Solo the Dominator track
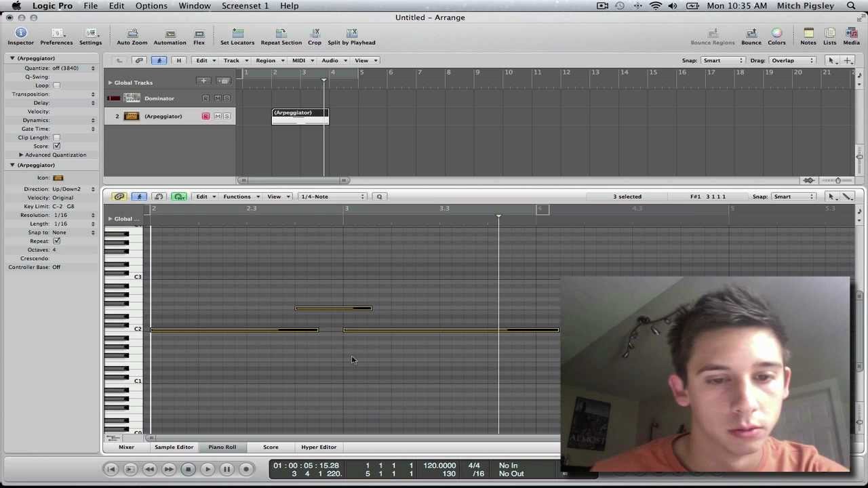 tap(226, 98)
